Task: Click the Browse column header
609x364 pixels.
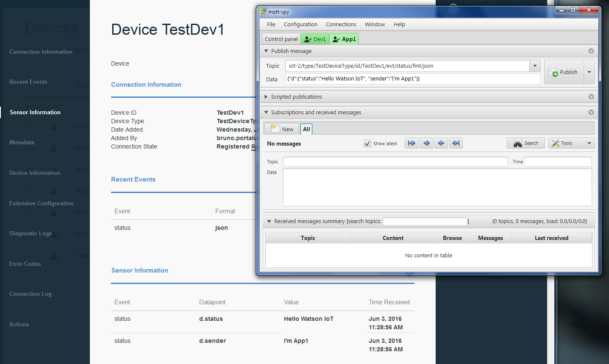Action: 452,238
